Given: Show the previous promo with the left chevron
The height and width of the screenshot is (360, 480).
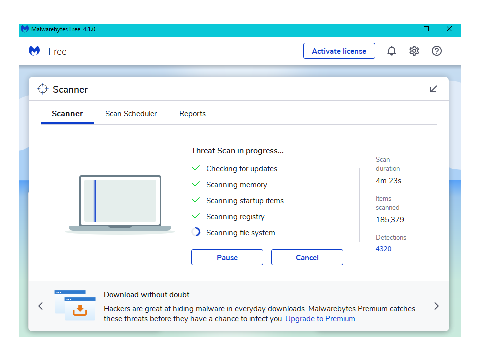Looking at the screenshot, I should pyautogui.click(x=41, y=306).
